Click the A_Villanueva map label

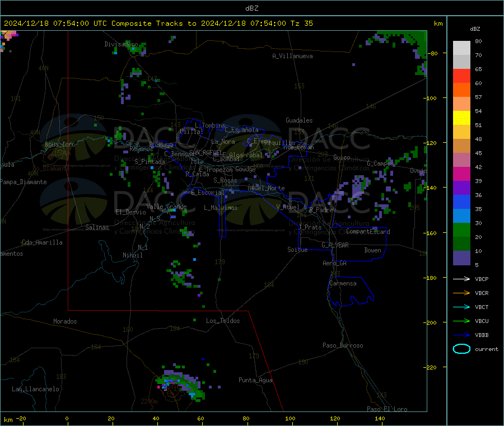click(x=292, y=56)
